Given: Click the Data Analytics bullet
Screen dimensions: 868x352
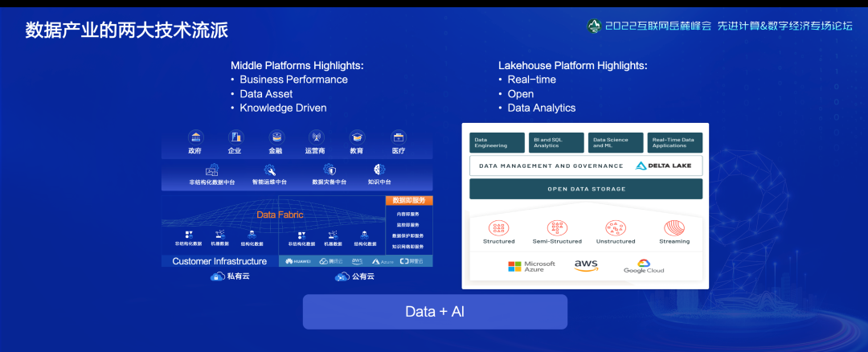Looking at the screenshot, I should [542, 108].
